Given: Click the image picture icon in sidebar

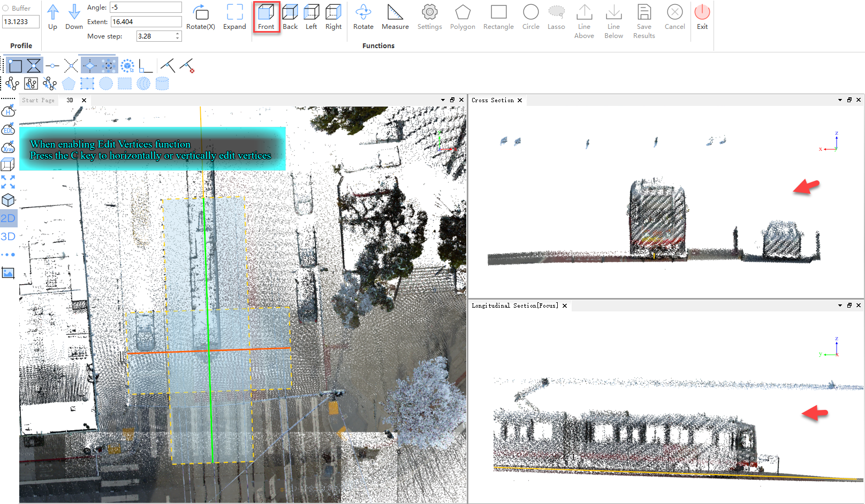Looking at the screenshot, I should click(x=8, y=273).
